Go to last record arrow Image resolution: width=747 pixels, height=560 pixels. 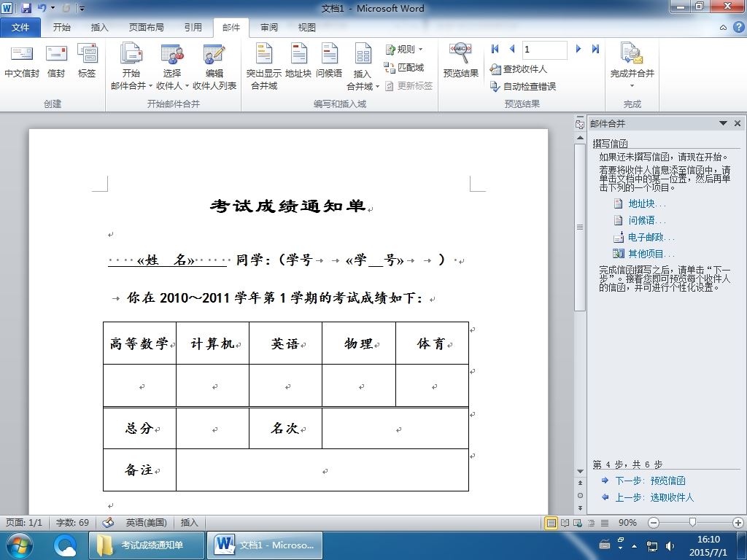(x=595, y=49)
